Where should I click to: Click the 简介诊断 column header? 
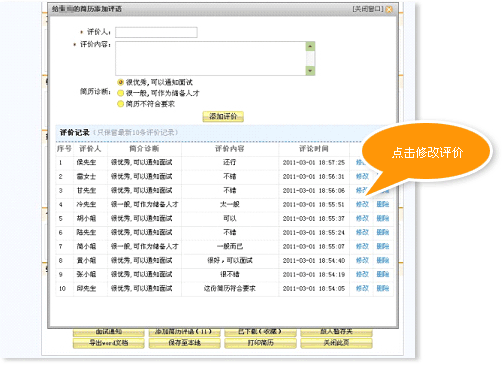tap(144, 149)
